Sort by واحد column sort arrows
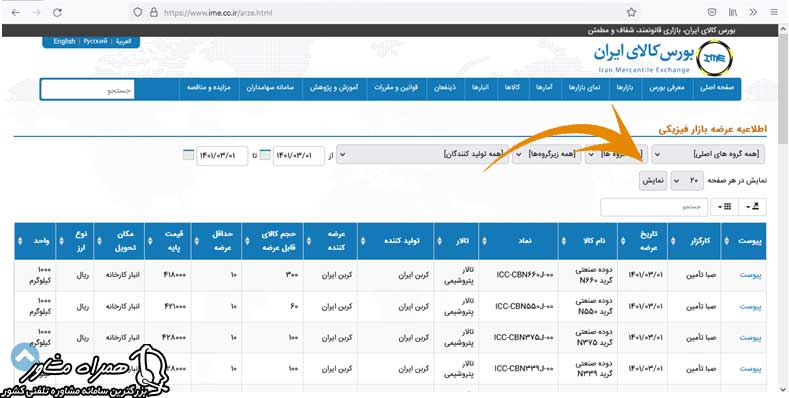 [19, 241]
